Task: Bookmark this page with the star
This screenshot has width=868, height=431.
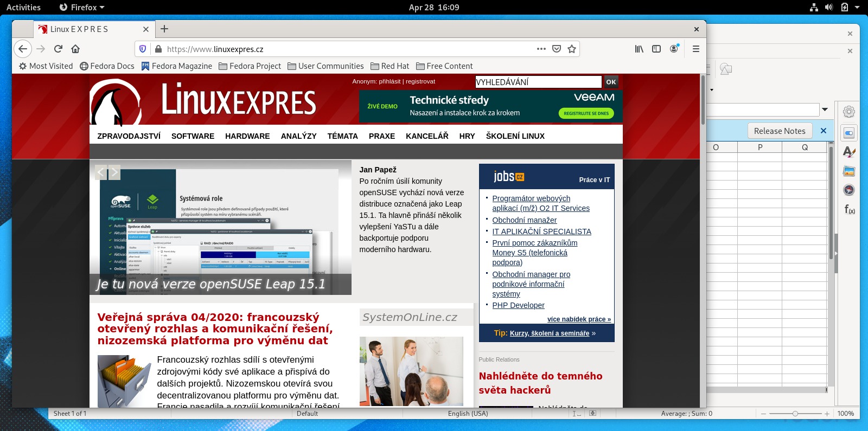Action: [x=572, y=49]
